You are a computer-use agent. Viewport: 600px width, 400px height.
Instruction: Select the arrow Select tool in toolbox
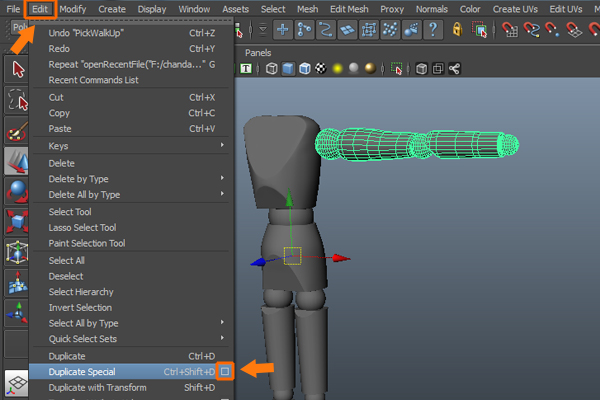point(18,69)
